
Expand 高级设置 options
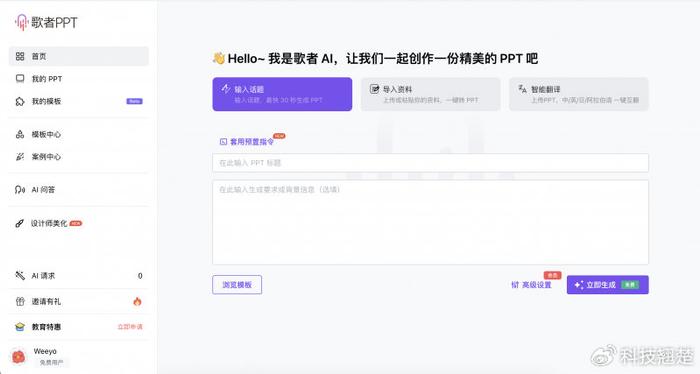pyautogui.click(x=531, y=285)
